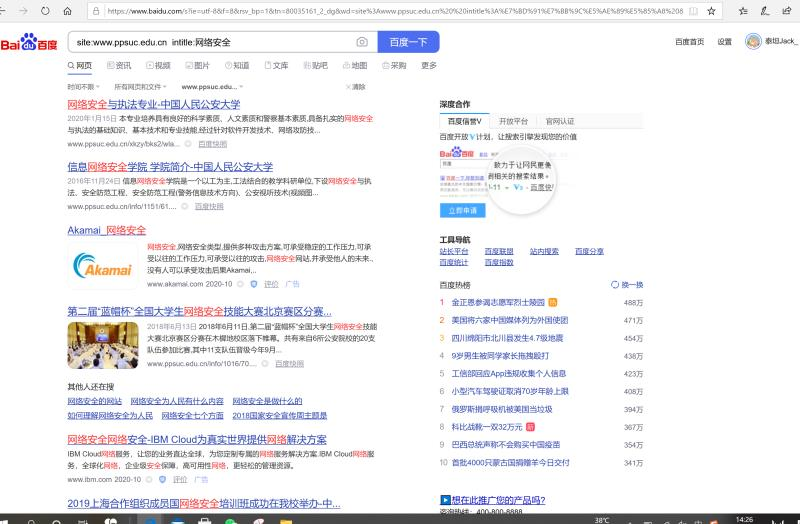The height and width of the screenshot is (524, 800).
Task: Switch to the 贴吧 tab
Action: coord(315,65)
